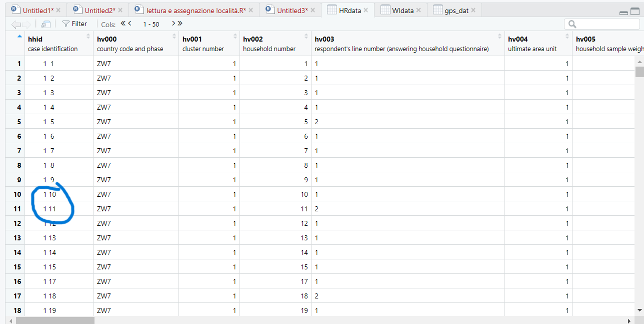644x324 pixels.
Task: Click the back navigation arrow icon
Action: click(15, 24)
